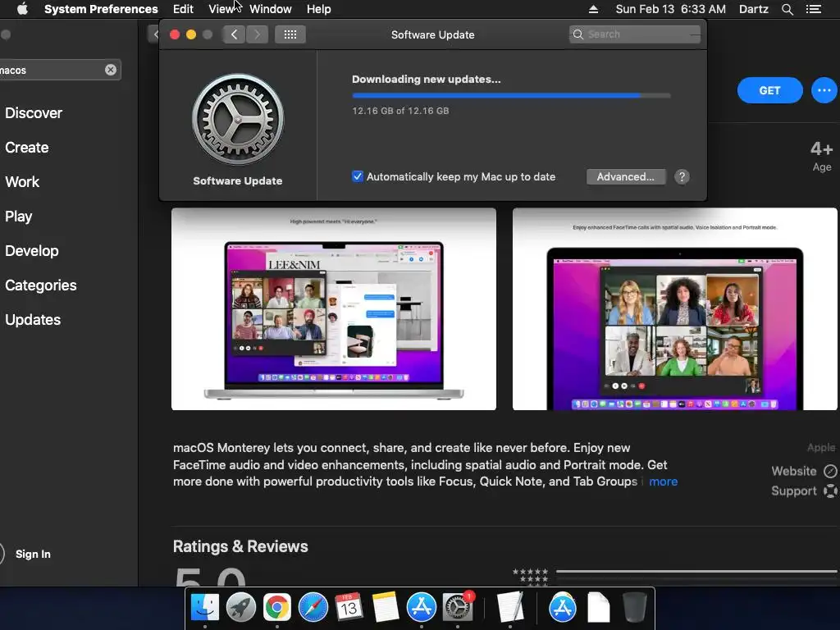This screenshot has width=840, height=630.
Task: Click the Dartz user name in menu bar
Action: click(x=753, y=9)
